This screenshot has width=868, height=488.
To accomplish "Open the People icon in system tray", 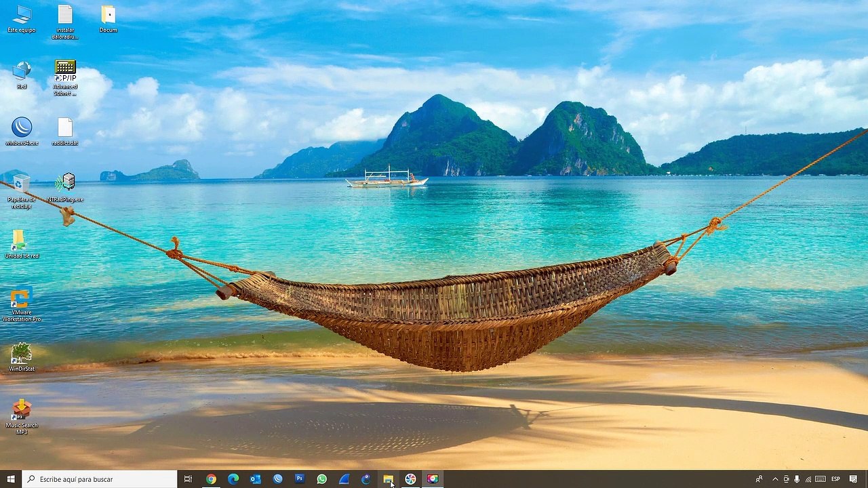I will point(759,479).
